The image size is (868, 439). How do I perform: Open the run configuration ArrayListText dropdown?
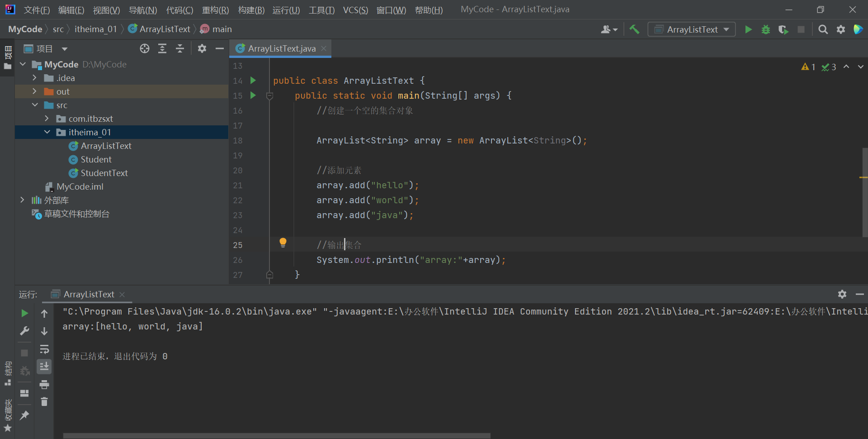[692, 29]
